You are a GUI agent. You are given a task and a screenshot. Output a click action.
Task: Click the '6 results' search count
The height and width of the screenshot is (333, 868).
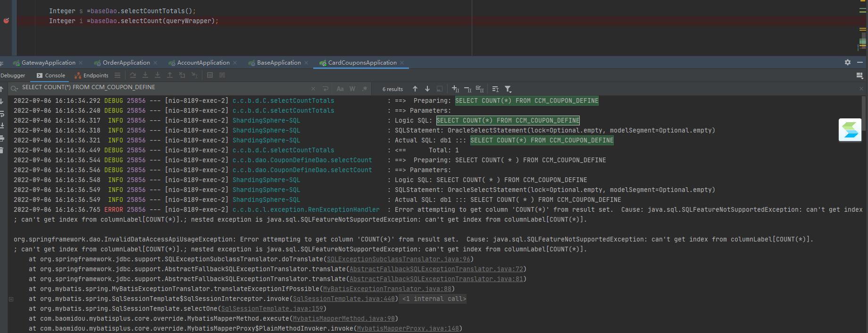[392, 89]
